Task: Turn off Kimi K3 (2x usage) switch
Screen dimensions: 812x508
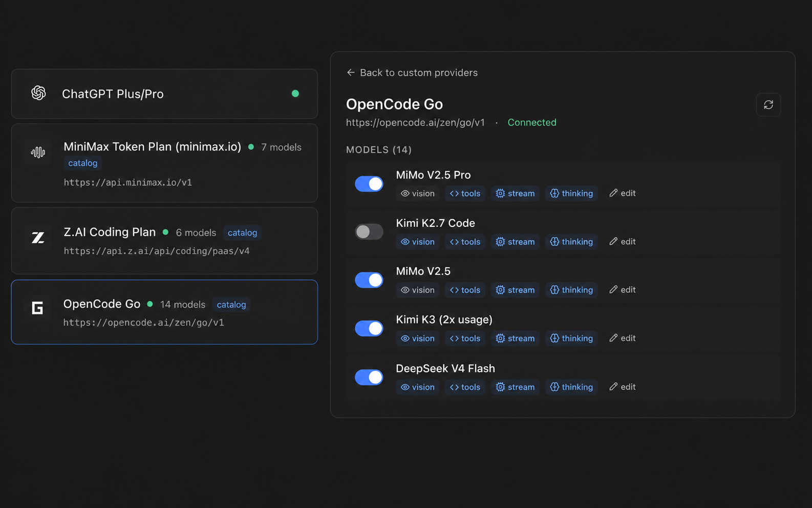Action: point(369,328)
